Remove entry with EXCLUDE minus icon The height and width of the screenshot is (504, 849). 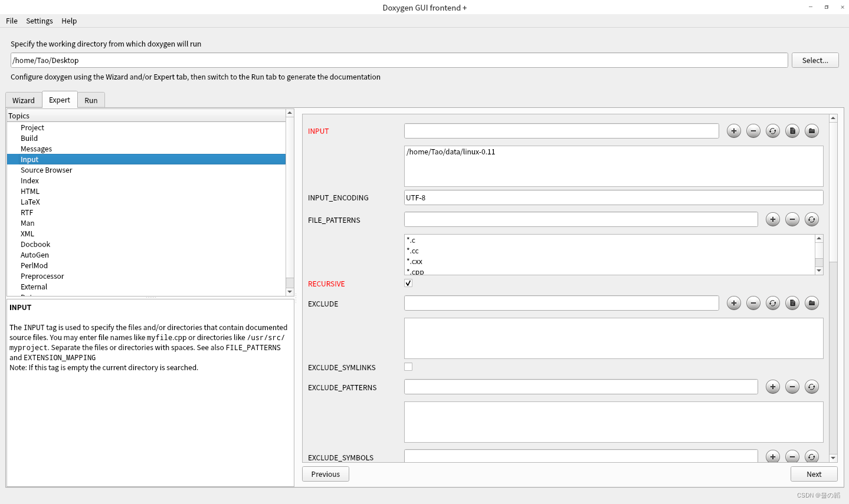pos(753,303)
